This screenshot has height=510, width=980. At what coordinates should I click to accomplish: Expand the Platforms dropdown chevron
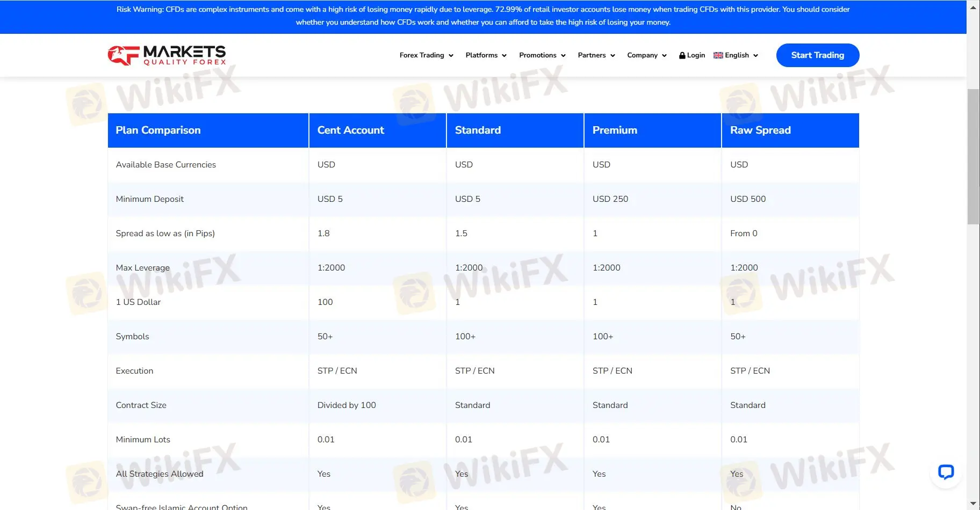click(x=504, y=56)
